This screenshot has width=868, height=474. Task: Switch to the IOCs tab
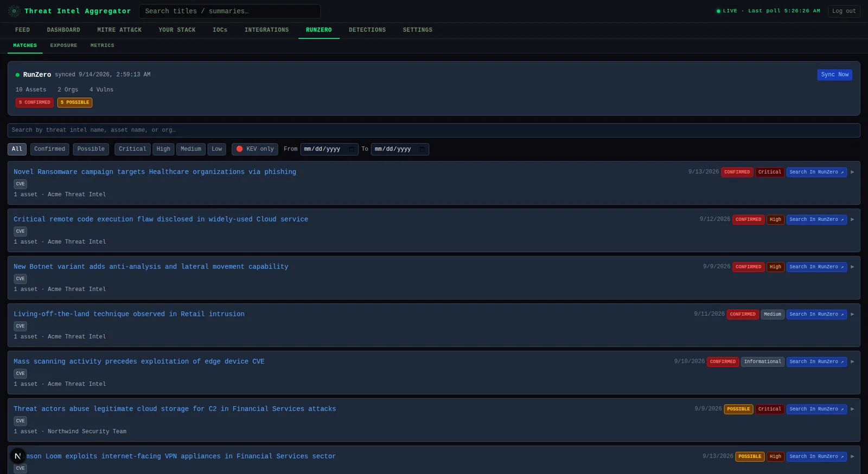point(220,30)
